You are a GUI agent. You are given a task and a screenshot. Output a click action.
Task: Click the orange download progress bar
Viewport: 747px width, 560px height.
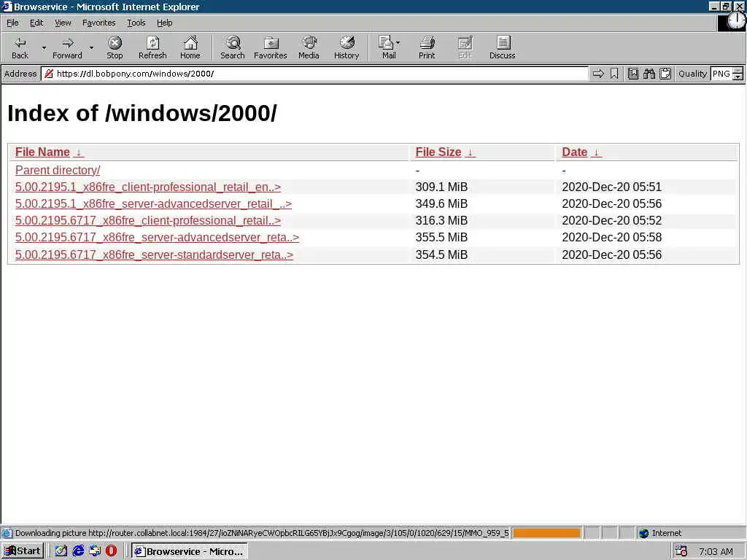coord(546,533)
